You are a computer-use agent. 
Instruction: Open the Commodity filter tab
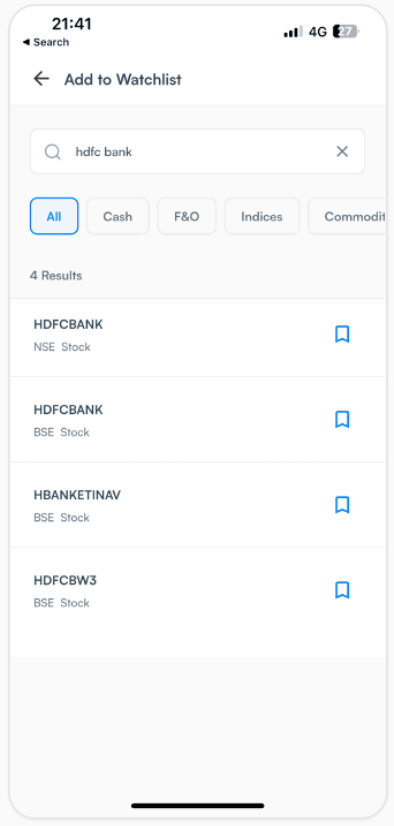348,216
